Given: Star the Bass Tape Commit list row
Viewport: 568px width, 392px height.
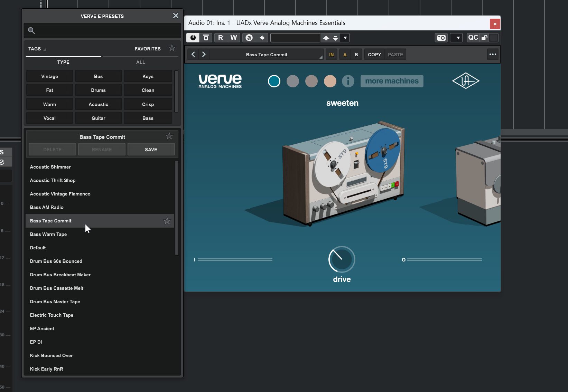Looking at the screenshot, I should [x=167, y=221].
